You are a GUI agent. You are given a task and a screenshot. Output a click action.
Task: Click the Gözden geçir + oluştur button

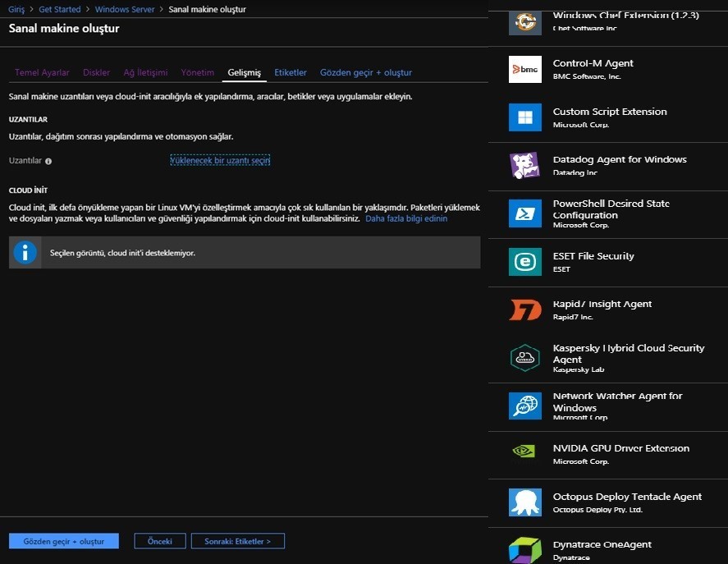[63, 541]
